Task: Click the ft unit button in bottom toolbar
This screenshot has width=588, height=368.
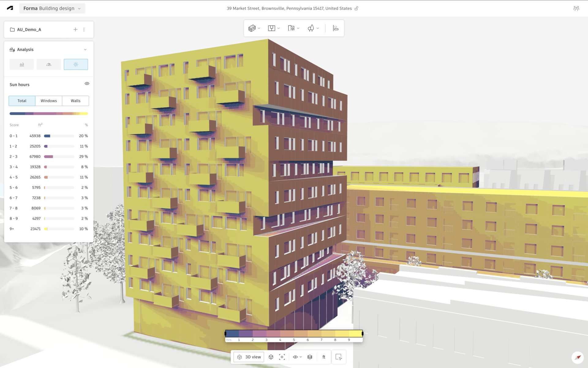Action: [x=323, y=357]
